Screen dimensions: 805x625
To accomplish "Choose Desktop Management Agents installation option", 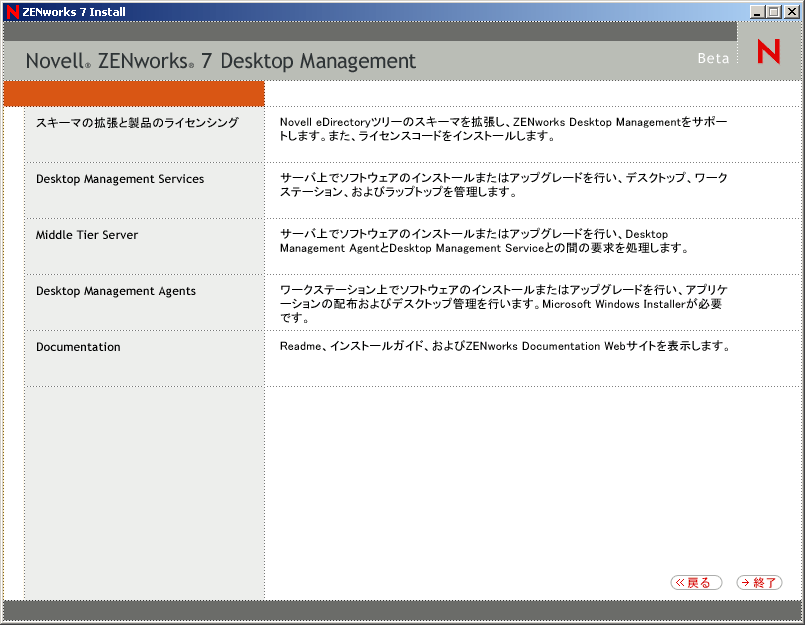I will 116,290.
